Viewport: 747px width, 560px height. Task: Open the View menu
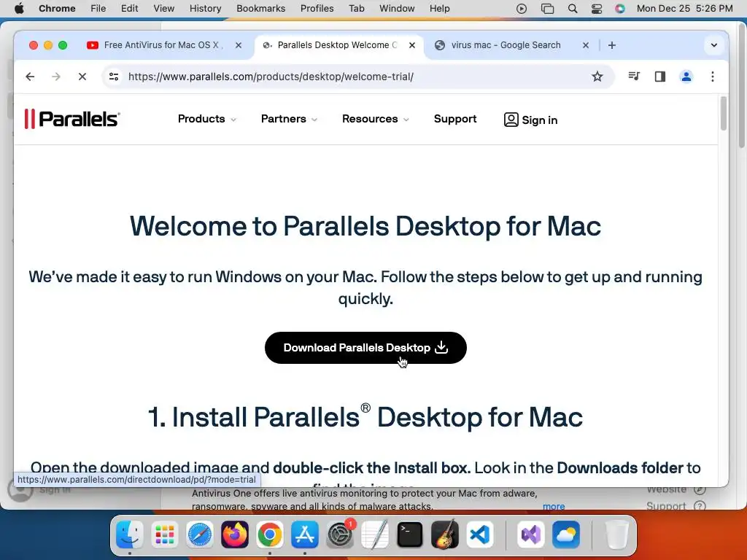pyautogui.click(x=163, y=9)
